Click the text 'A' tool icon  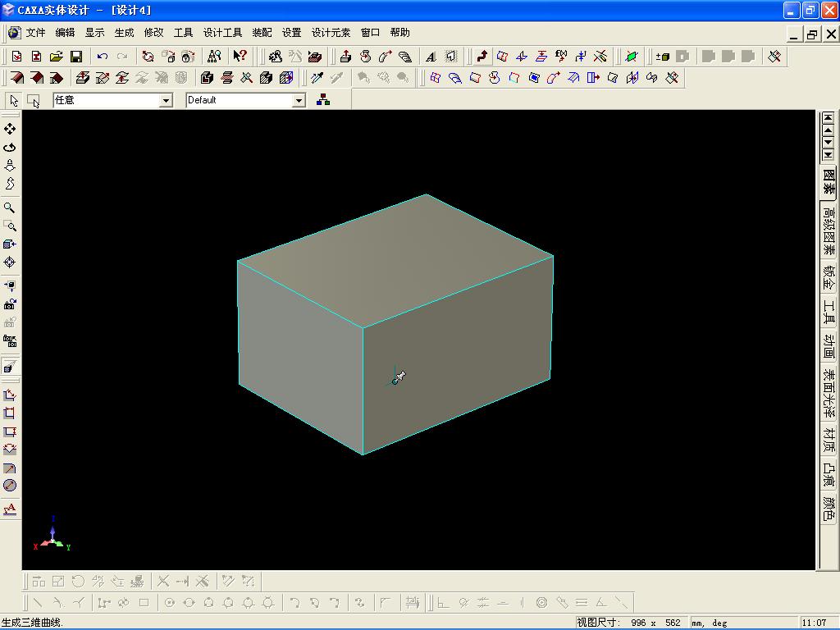point(431,57)
